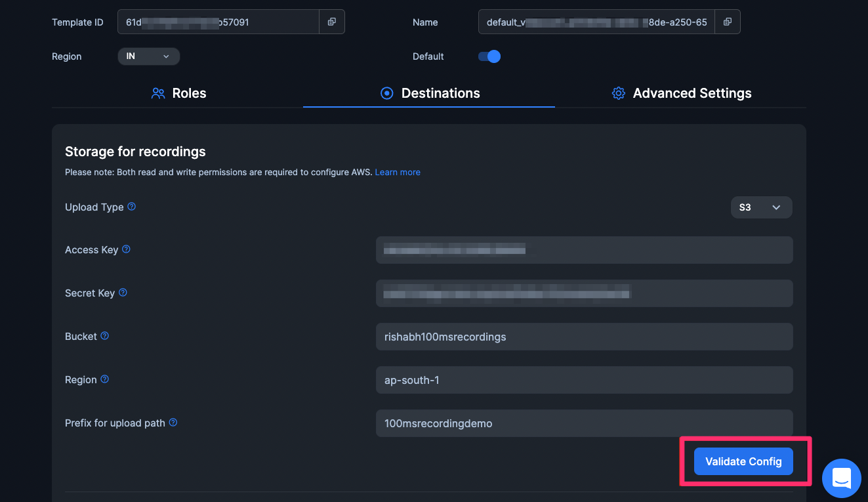The height and width of the screenshot is (502, 868).
Task: Switch to the Roles tab
Action: pos(179,93)
